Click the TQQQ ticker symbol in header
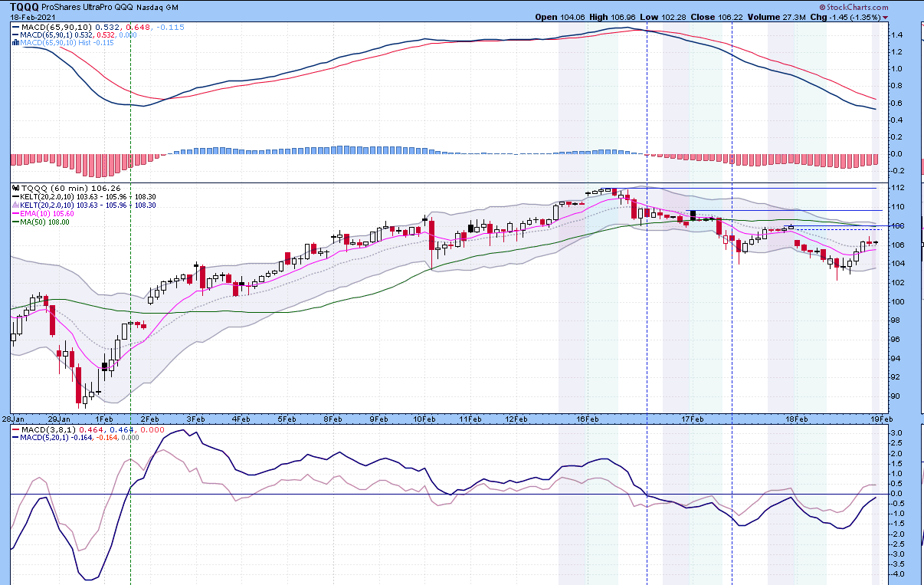This screenshot has width=924, height=585. click(25, 7)
